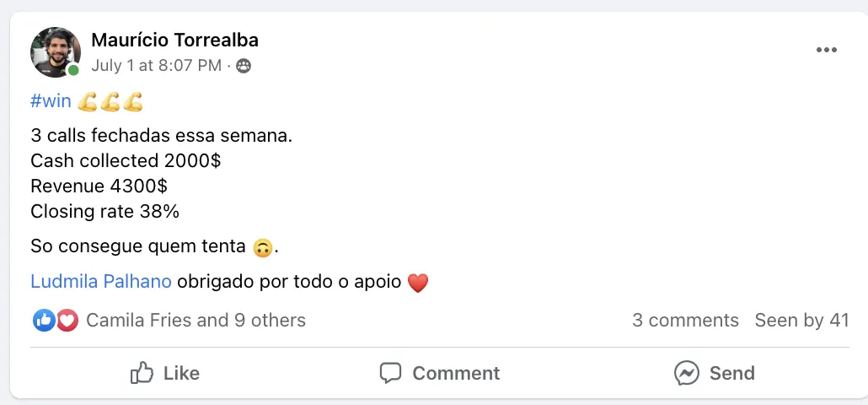
Task: Open Maurício Torrealba's profile name link
Action: coord(174,40)
